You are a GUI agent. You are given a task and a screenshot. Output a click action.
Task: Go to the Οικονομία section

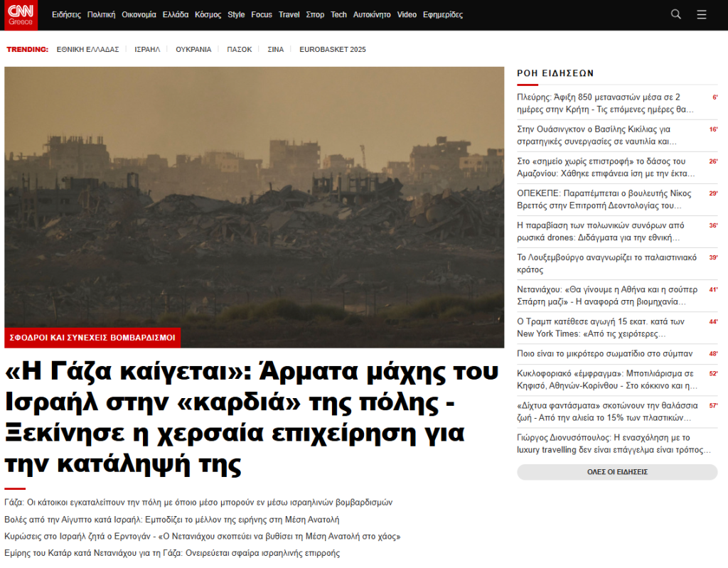pyautogui.click(x=139, y=15)
